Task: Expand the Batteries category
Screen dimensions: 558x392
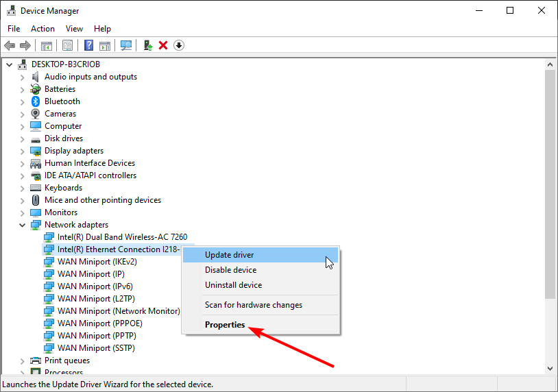Action: [22, 90]
